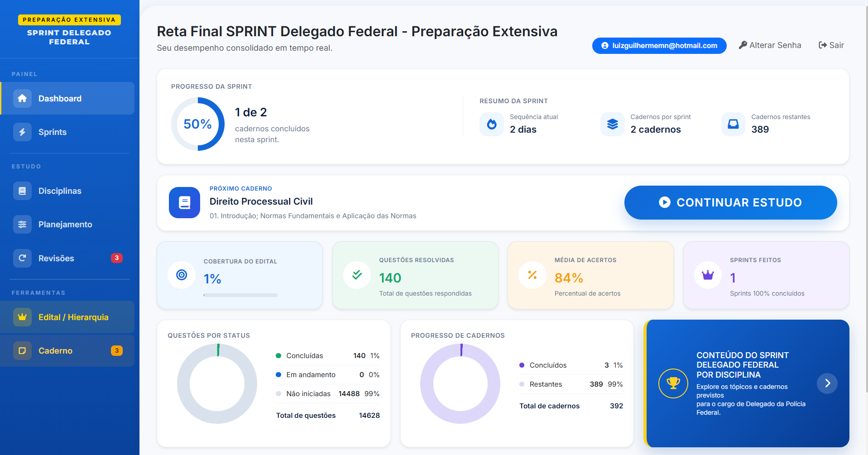Click the percent icon in Média de Acertos
This screenshot has width=868, height=455.
coord(532,274)
